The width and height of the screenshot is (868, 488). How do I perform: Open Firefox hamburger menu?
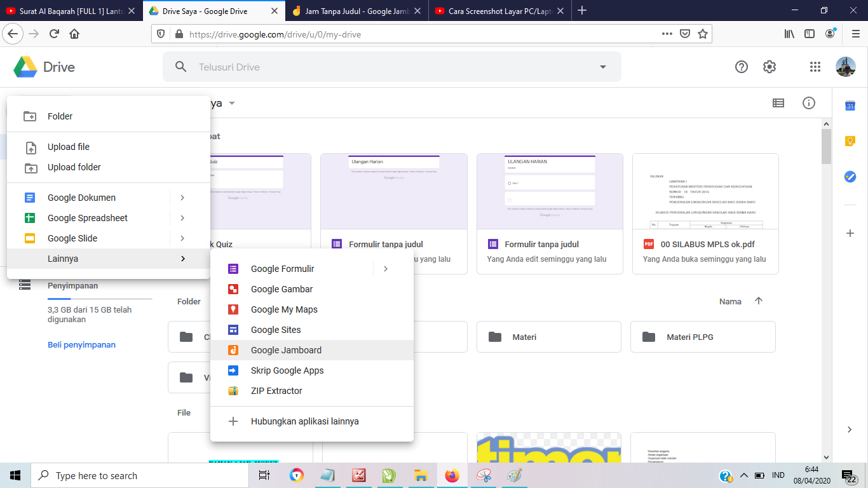coord(855,34)
